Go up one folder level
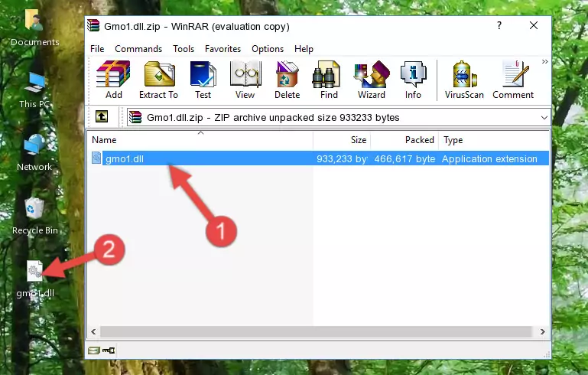The image size is (588, 375). (102, 117)
